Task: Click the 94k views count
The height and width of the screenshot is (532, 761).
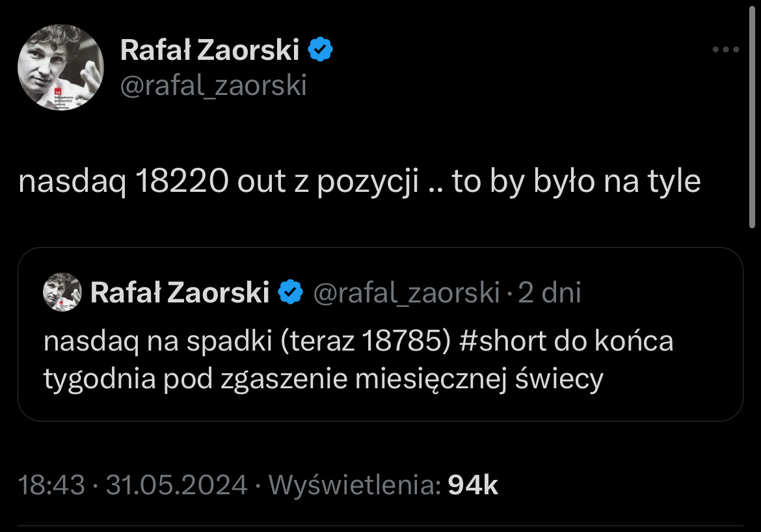Action: click(473, 485)
